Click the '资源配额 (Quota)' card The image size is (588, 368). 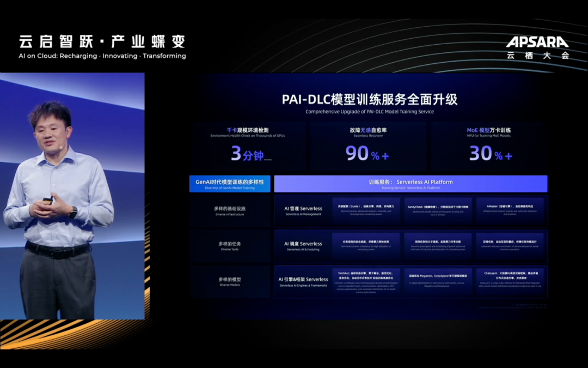[366, 211]
